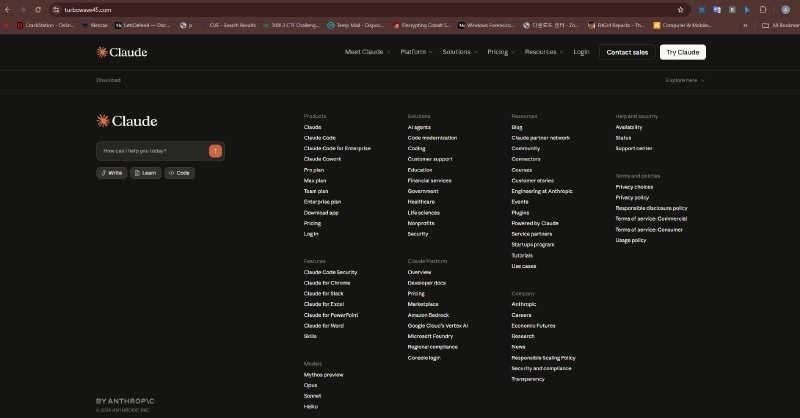The image size is (800, 418).
Task: Open the Usage policy link
Action: 631,240
